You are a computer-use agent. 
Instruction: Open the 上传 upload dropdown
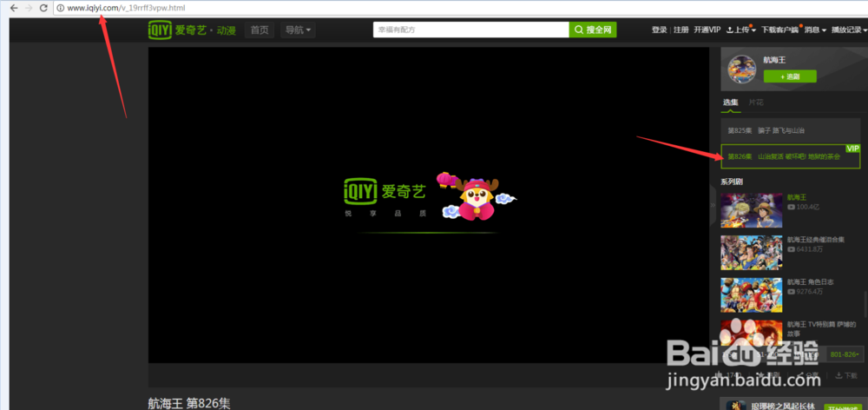[740, 30]
